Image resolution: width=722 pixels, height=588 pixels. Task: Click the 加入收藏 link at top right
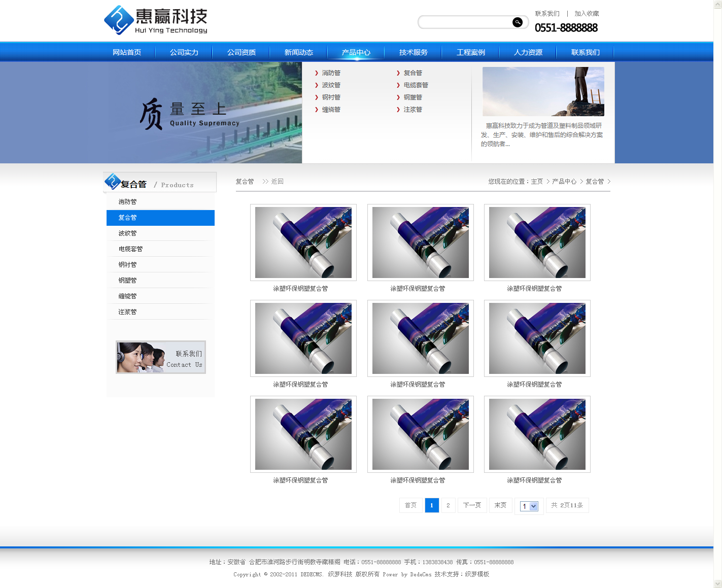pyautogui.click(x=587, y=14)
